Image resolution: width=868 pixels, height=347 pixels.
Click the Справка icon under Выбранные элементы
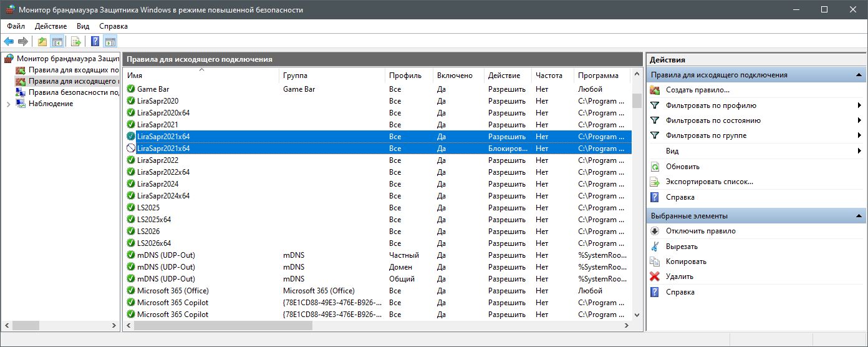tap(655, 292)
